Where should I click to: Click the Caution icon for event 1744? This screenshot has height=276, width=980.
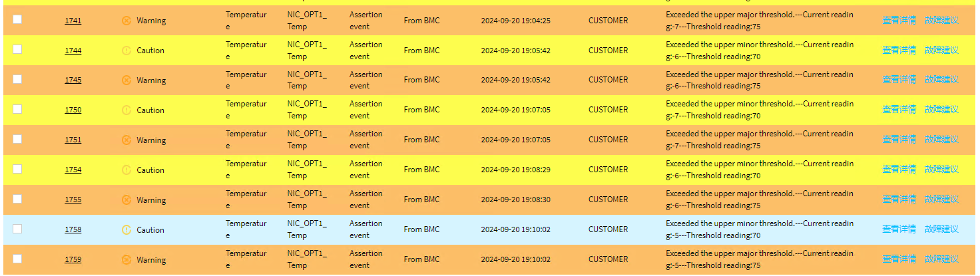coord(126,51)
